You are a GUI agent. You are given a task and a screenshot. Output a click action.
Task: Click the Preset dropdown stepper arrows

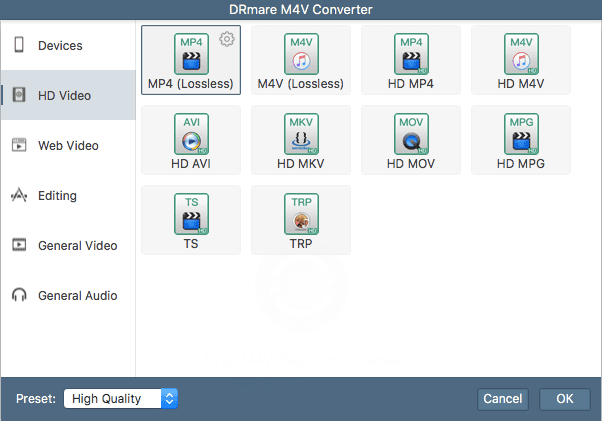tap(169, 399)
